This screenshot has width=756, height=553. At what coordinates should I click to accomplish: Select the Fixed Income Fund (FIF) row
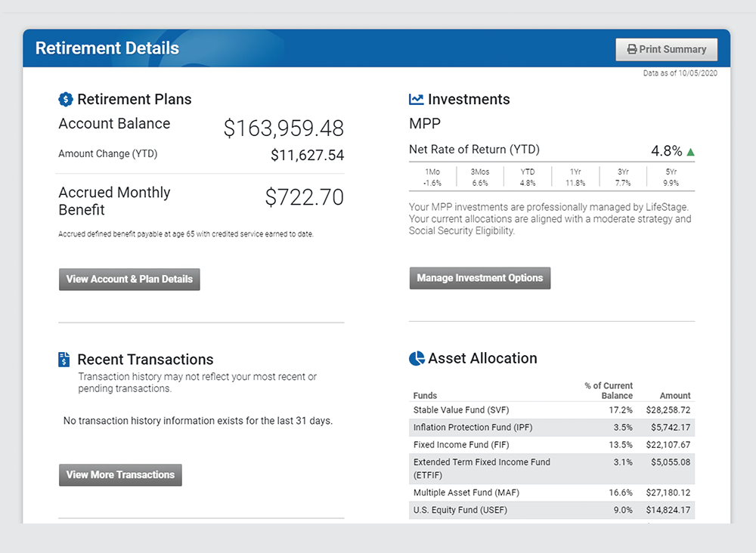pyautogui.click(x=552, y=445)
